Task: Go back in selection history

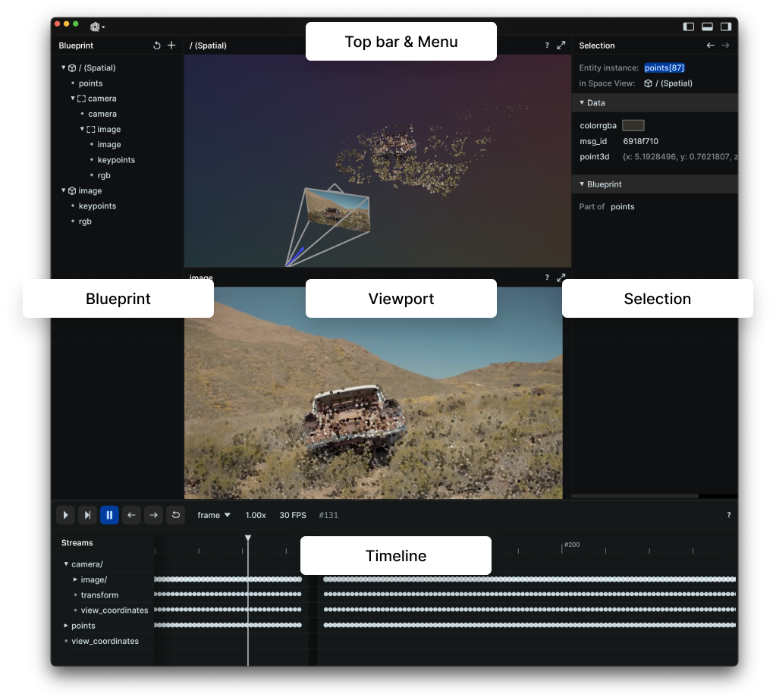Action: (x=710, y=45)
